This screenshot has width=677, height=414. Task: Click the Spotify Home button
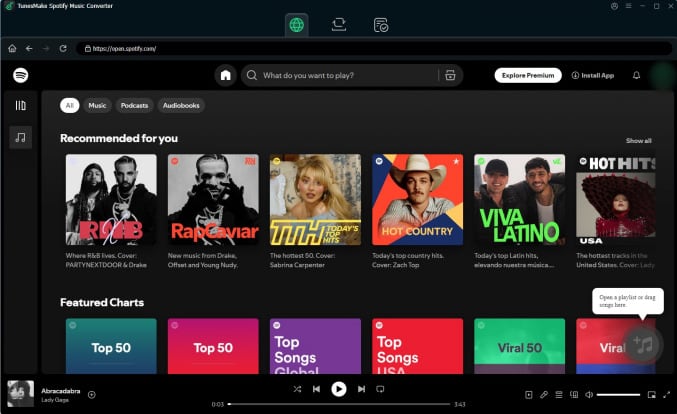coord(226,75)
